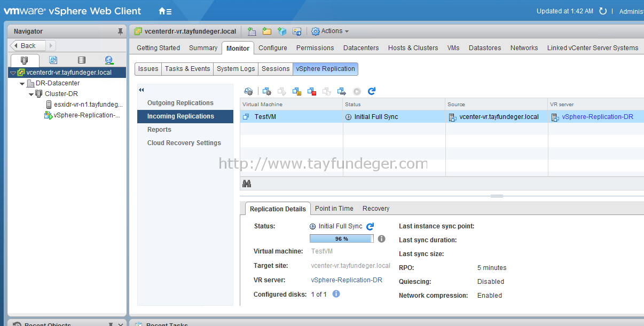Click the Move replication arrow icon

pyautogui.click(x=342, y=92)
